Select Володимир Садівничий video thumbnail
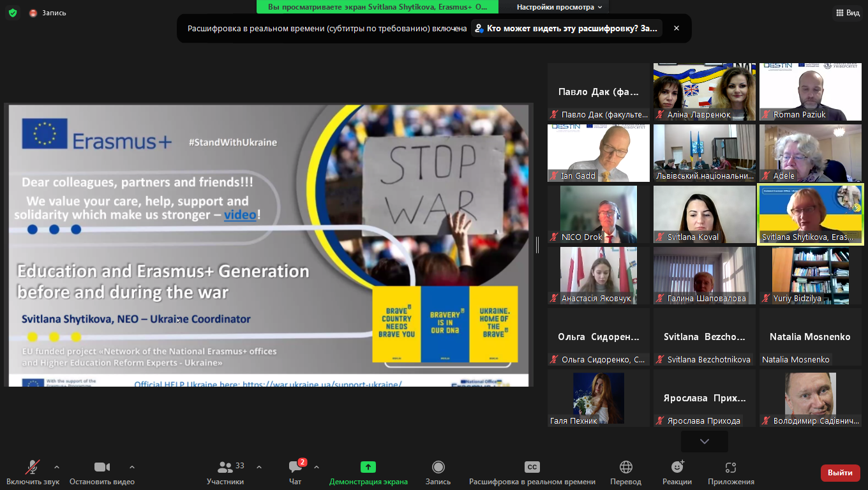868x490 pixels. [x=811, y=398]
